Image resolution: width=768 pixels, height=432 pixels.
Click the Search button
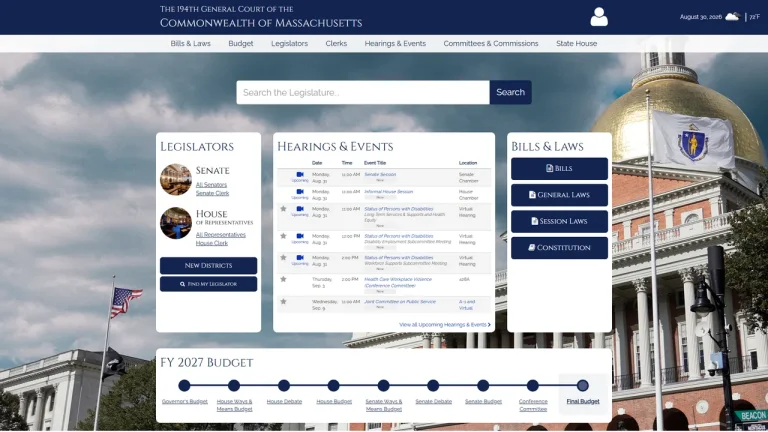510,92
